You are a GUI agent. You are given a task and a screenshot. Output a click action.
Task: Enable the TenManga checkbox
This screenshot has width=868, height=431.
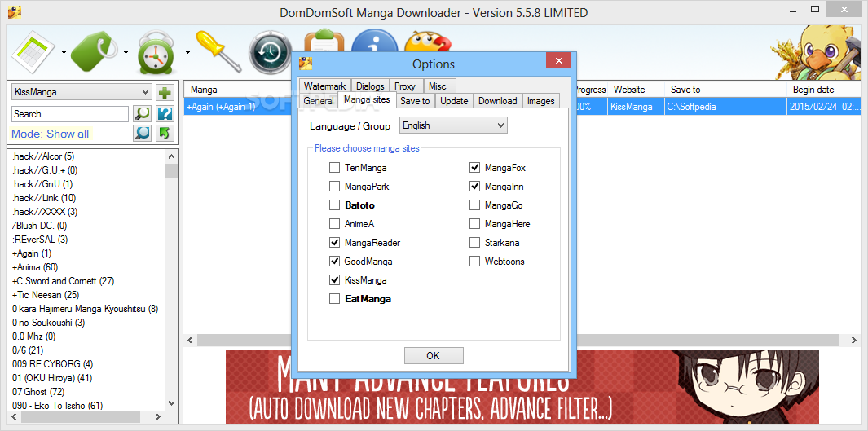point(334,167)
